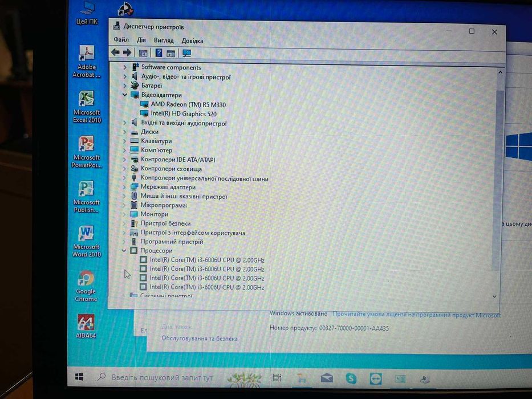Click scrollbar down arrow in Device Manager
Image resolution: width=532 pixels, height=399 pixels.
[x=495, y=296]
